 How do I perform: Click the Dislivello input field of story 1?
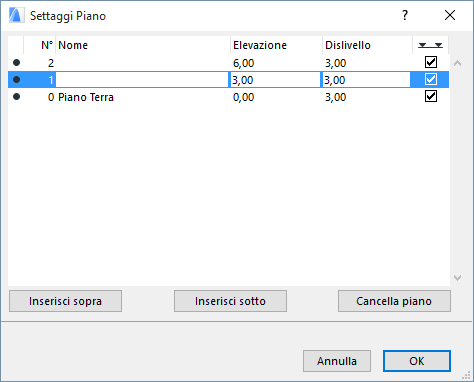pyautogui.click(x=366, y=80)
